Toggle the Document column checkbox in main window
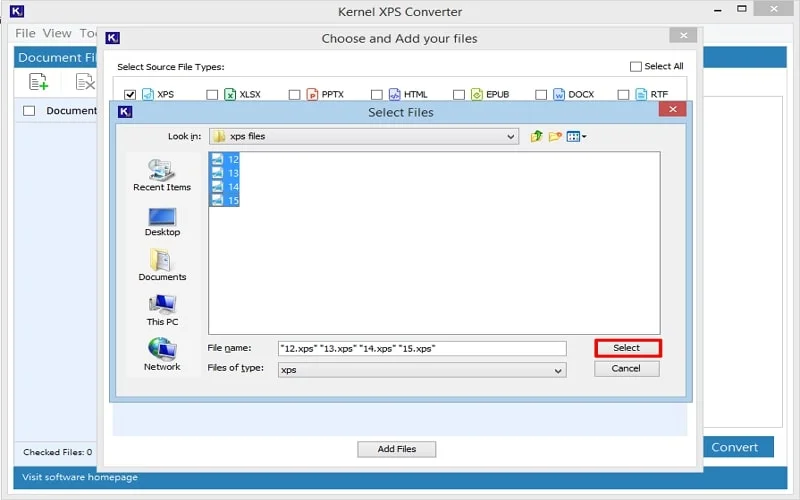Image resolution: width=800 pixels, height=500 pixels. click(29, 111)
